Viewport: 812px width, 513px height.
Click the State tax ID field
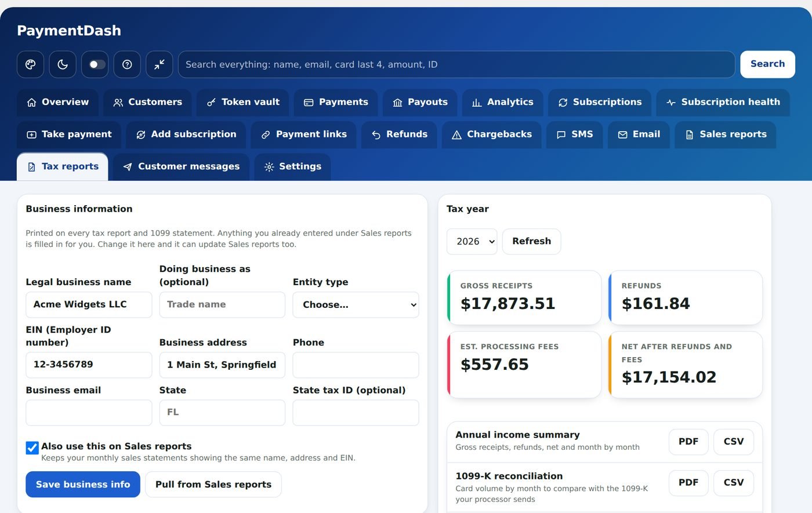356,413
